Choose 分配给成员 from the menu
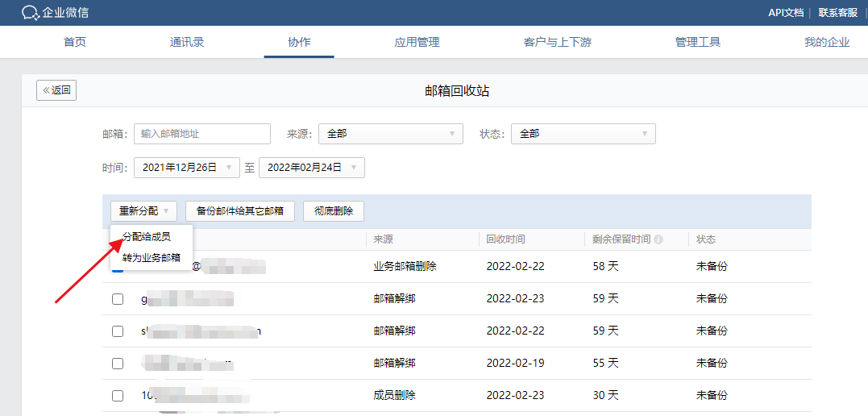This screenshot has width=868, height=416. point(147,237)
